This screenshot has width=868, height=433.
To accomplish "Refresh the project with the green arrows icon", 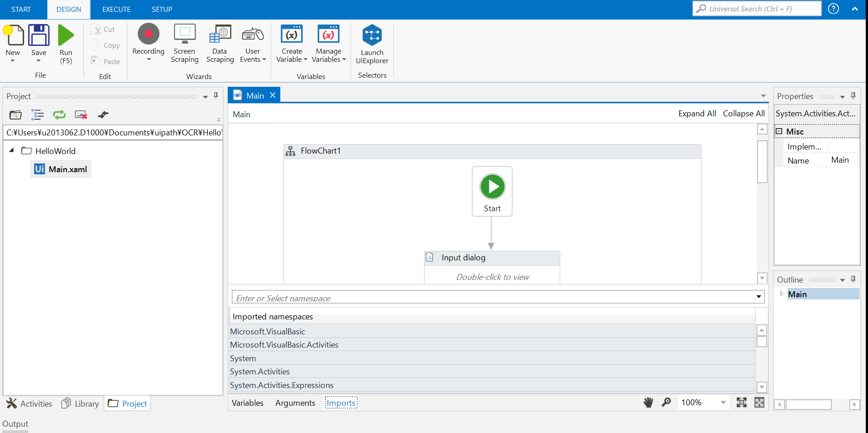I will [x=59, y=115].
